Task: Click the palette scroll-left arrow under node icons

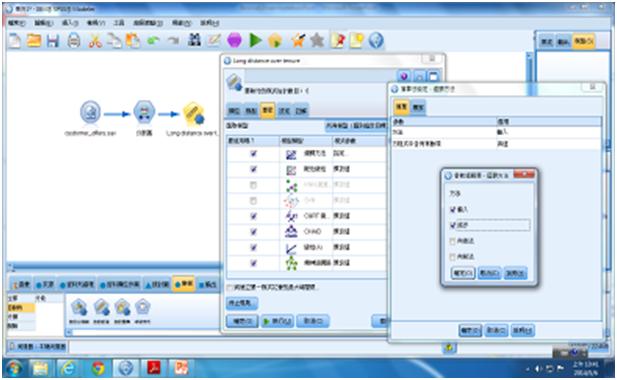Action: point(69,332)
